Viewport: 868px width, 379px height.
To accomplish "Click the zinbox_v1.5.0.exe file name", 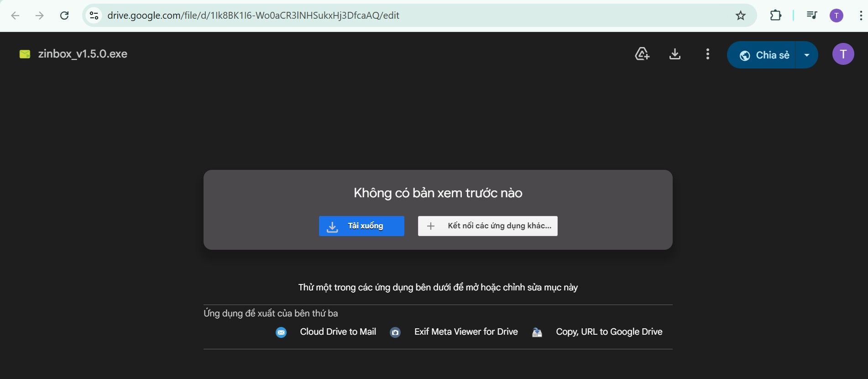I will click(83, 54).
